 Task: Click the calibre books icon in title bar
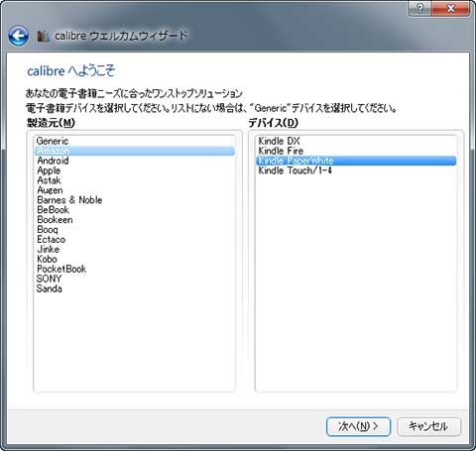[x=43, y=36]
